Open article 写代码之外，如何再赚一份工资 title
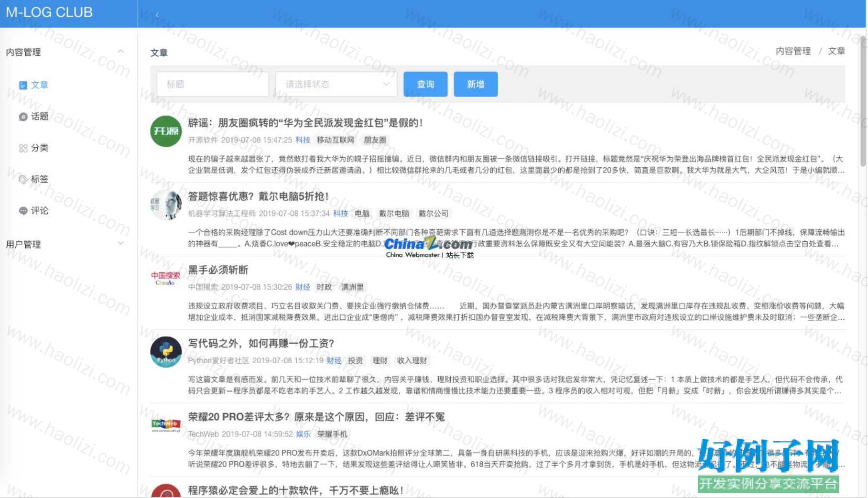Viewport: 868px width, 498px height. 261,344
